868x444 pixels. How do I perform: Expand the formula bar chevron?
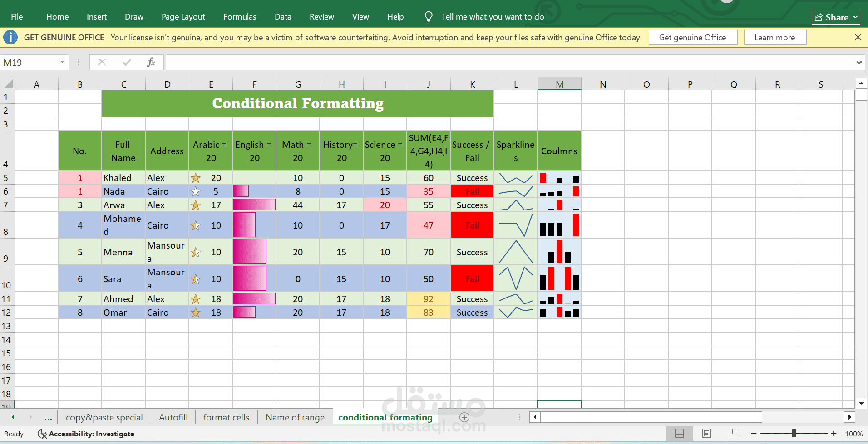click(x=859, y=63)
